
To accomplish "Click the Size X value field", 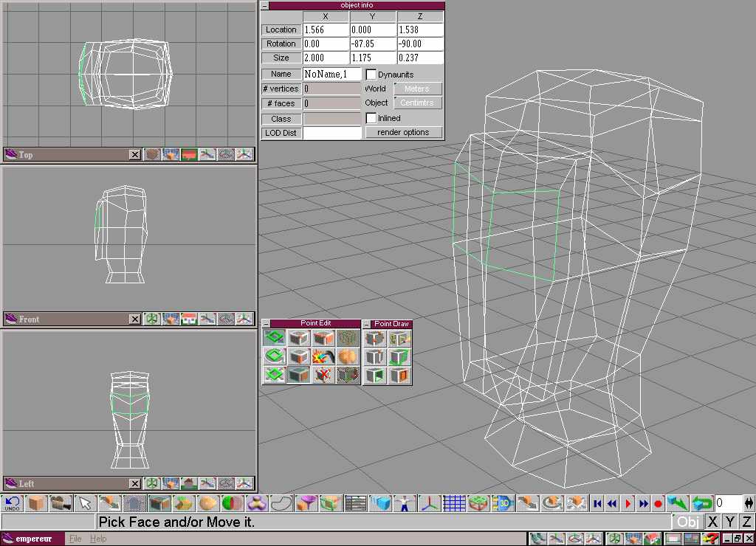I will (326, 58).
